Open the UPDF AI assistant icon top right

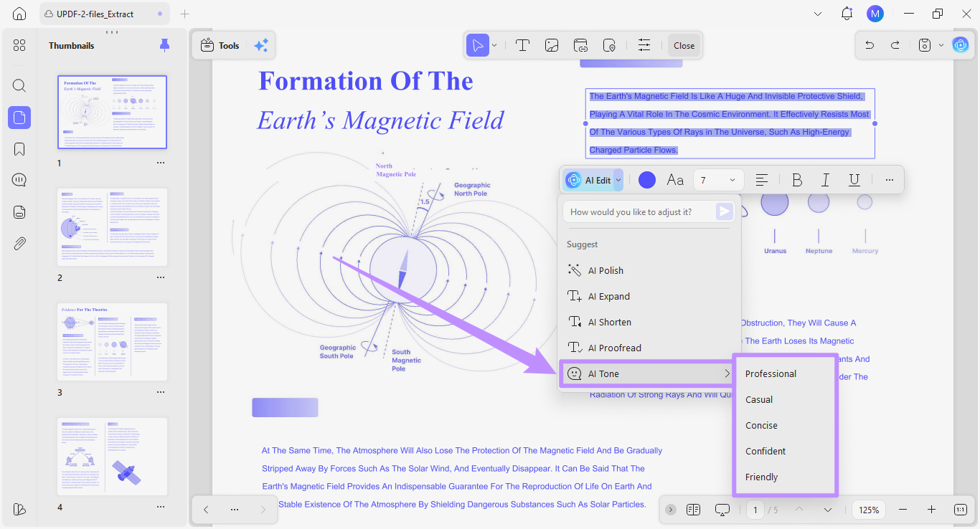coord(960,45)
